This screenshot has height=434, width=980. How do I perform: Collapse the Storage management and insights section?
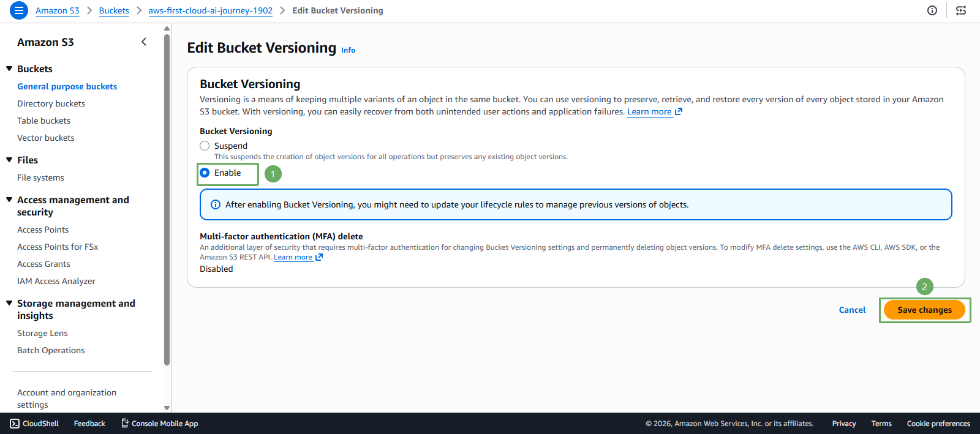tap(9, 303)
